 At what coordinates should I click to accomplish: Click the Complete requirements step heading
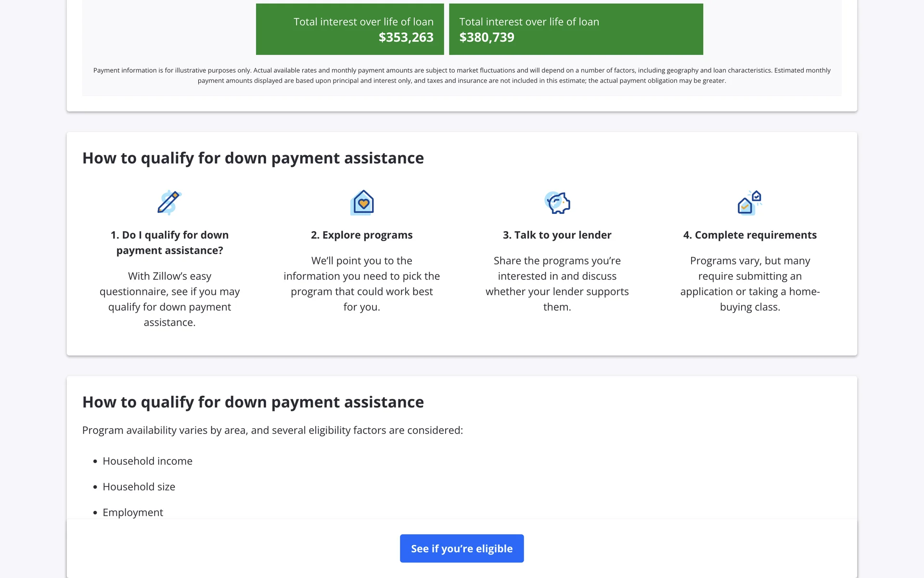click(750, 235)
